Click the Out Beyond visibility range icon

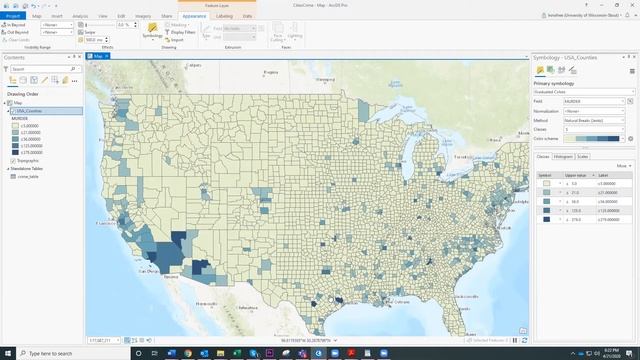coord(4,32)
